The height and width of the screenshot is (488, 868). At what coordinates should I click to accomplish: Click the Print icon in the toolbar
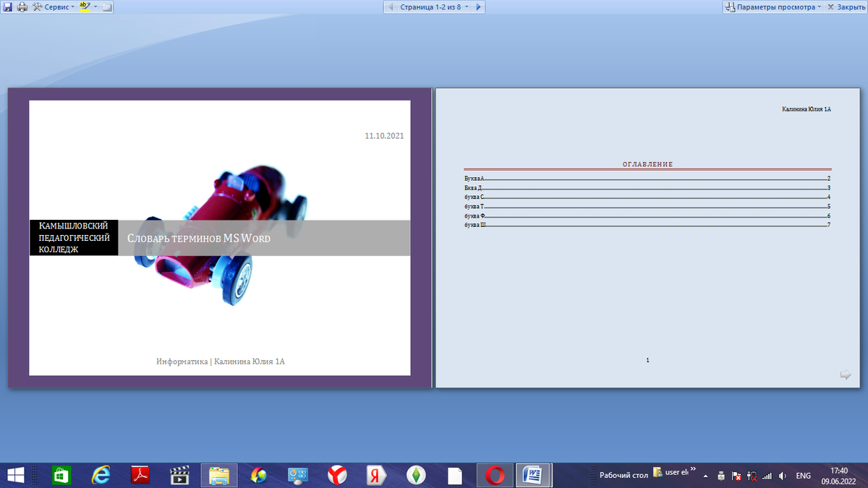click(x=22, y=7)
